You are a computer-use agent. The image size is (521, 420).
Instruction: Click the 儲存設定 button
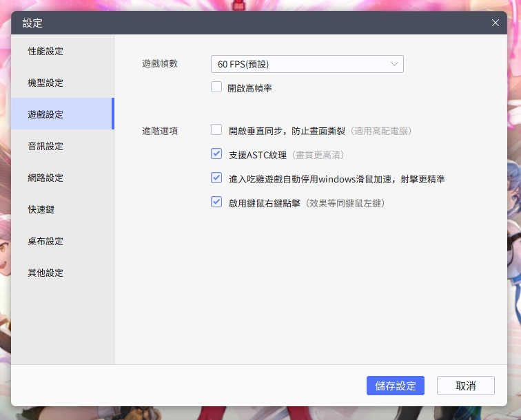click(395, 386)
